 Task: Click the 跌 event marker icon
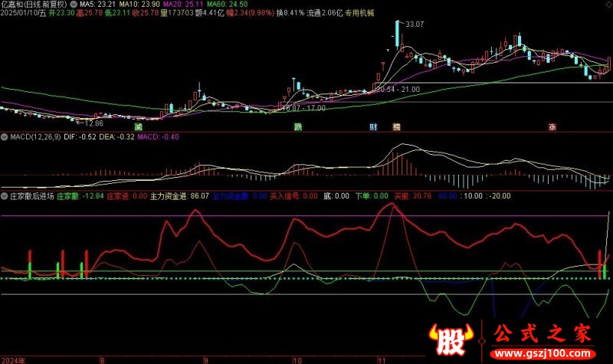tap(298, 126)
